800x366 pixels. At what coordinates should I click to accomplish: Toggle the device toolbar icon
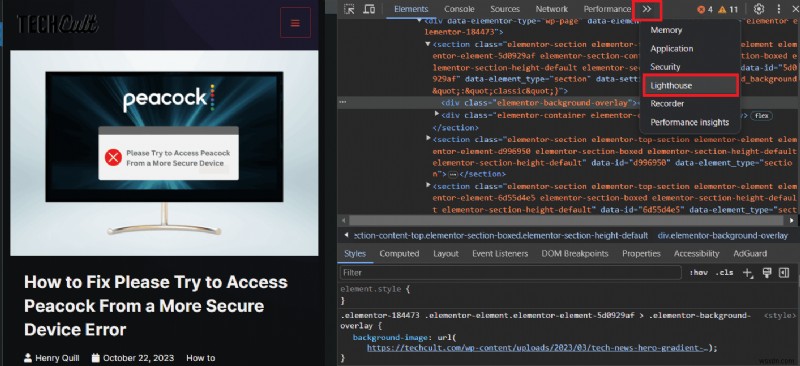click(x=369, y=9)
